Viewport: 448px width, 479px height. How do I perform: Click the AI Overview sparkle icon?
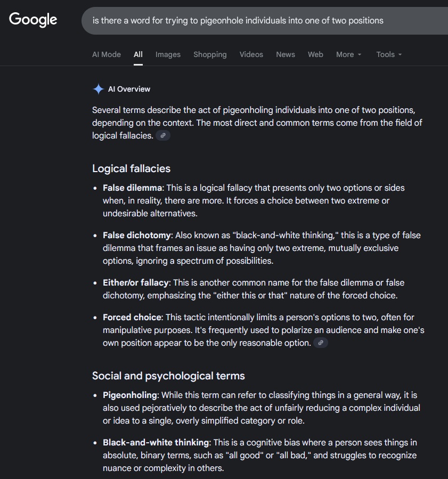coord(99,89)
